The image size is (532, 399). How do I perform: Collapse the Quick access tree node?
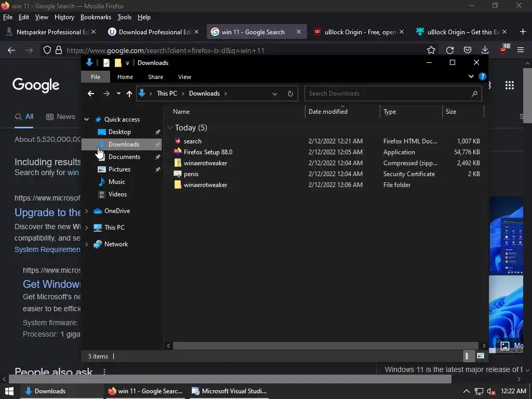tap(87, 119)
